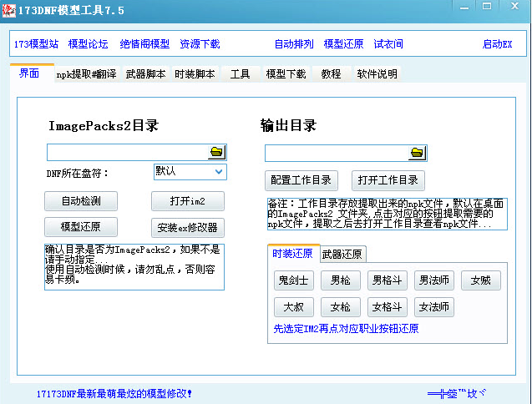532x404 pixels.
Task: Click the 173DNF app logo in title bar
Action: [8, 8]
